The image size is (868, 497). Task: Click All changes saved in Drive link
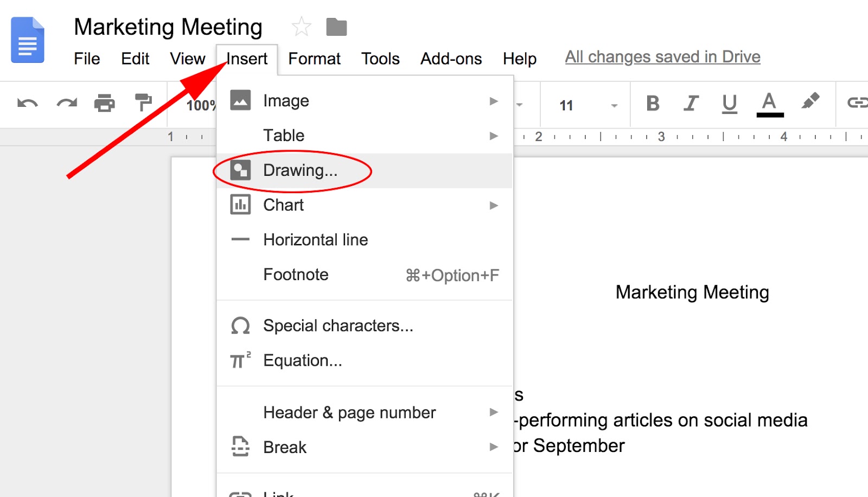[x=662, y=57]
